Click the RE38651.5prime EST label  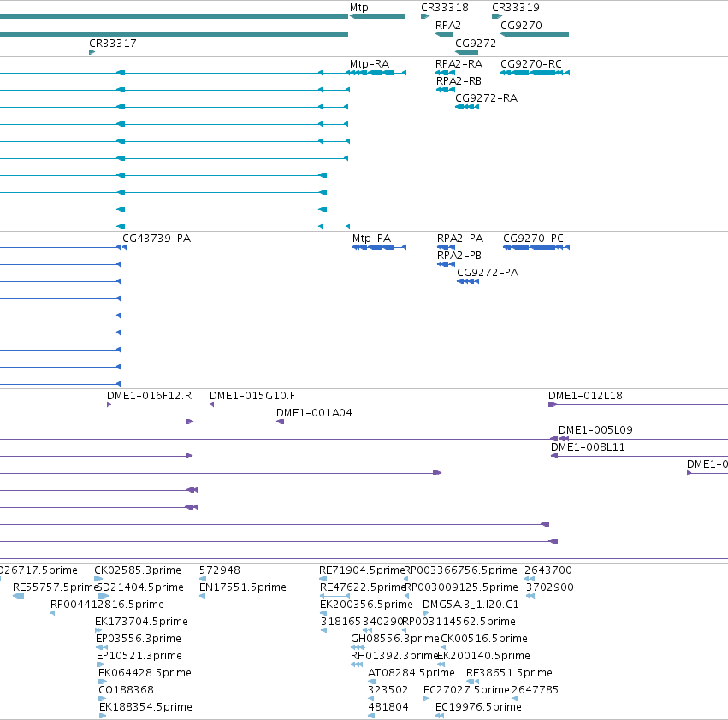[509, 673]
